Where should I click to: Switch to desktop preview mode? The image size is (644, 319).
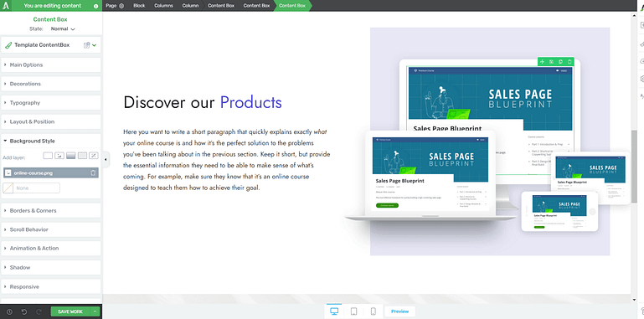(334, 311)
